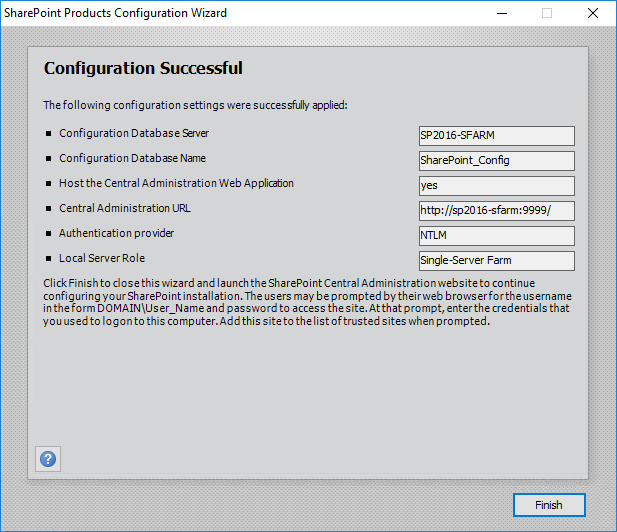Viewport: 617px width, 532px height.
Task: Click the Finish button
Action: pyautogui.click(x=549, y=505)
